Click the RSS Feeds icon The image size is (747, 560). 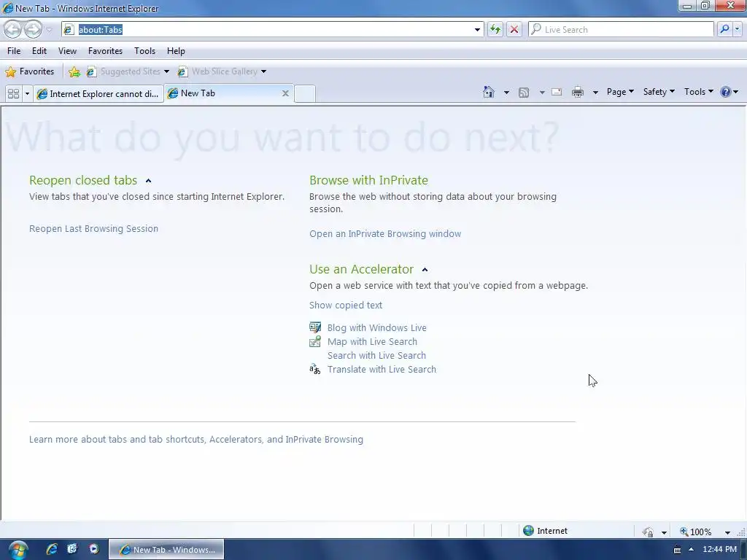pyautogui.click(x=524, y=93)
